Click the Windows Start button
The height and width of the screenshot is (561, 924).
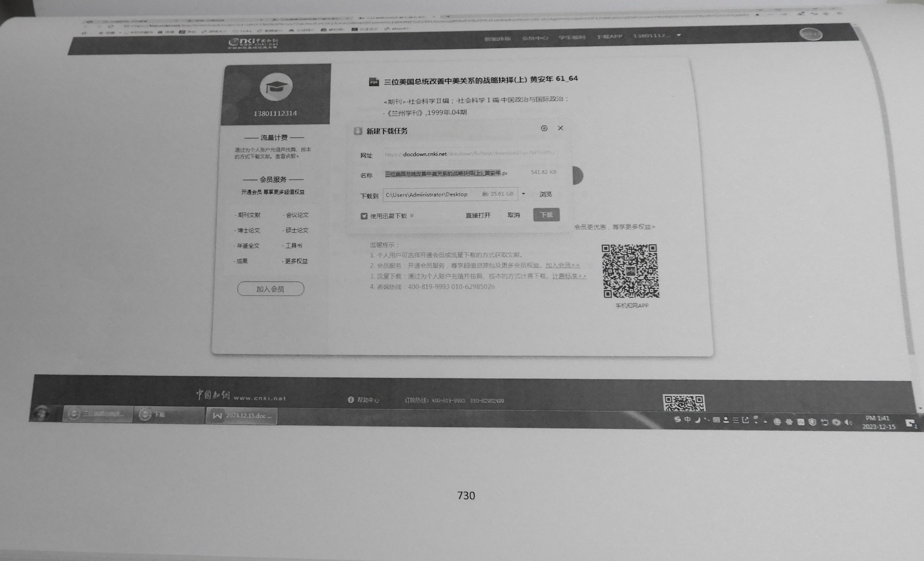point(42,413)
